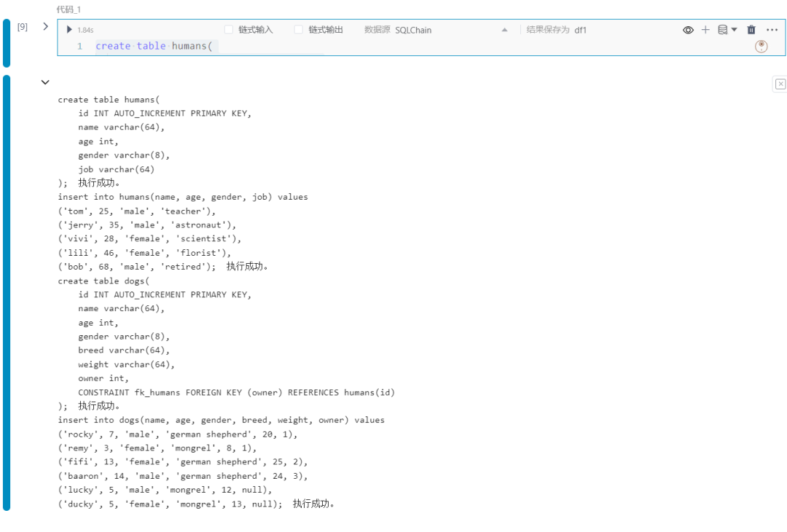Click the blue bar beside the output
Screen dimensions: 787x532
coord(7,293)
